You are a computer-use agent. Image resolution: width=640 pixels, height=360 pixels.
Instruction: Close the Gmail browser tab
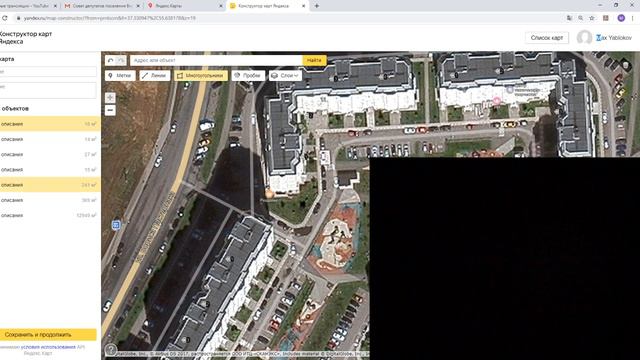[138, 6]
